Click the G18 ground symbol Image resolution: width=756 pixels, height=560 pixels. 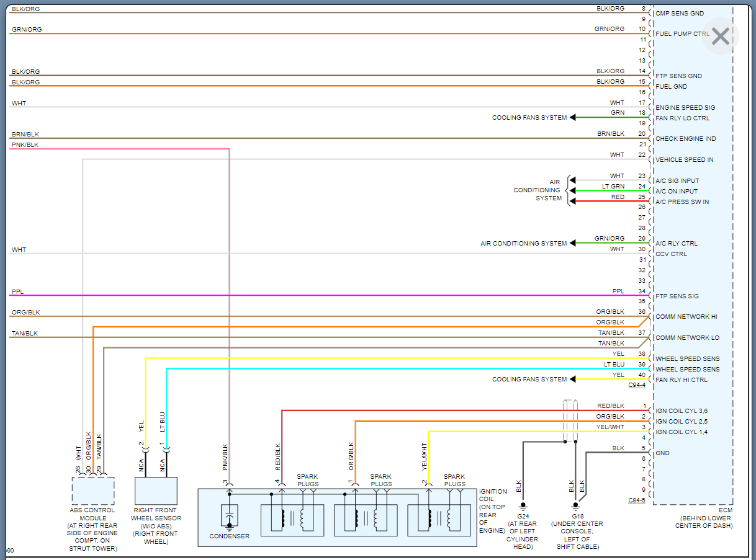(575, 505)
